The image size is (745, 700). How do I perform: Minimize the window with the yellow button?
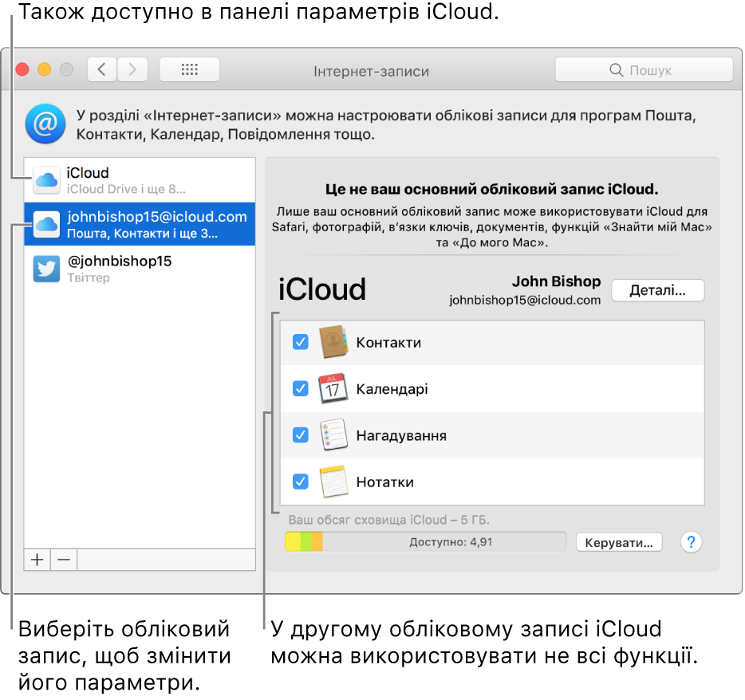click(44, 70)
